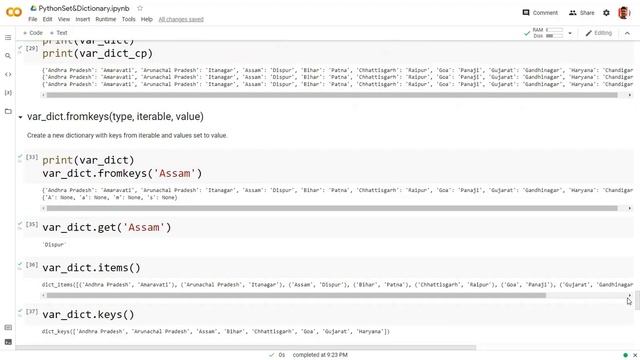Click the 'completed at 9:23 PM' status text

(x=320, y=355)
